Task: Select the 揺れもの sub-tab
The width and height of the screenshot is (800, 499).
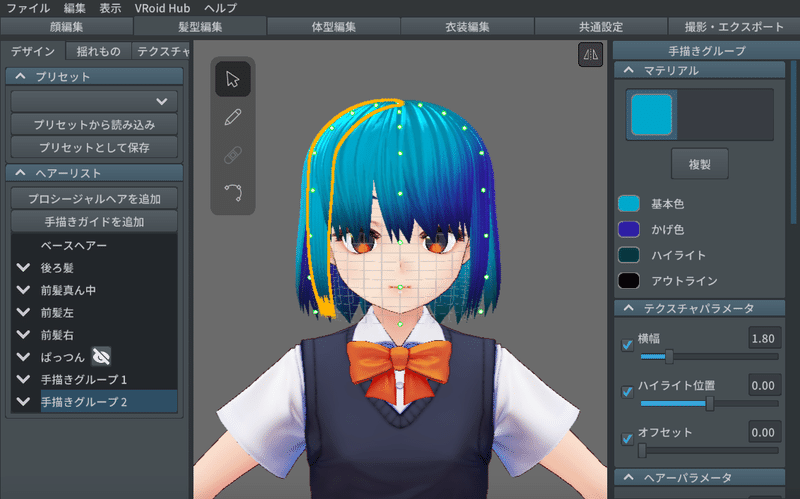Action: tap(98, 51)
